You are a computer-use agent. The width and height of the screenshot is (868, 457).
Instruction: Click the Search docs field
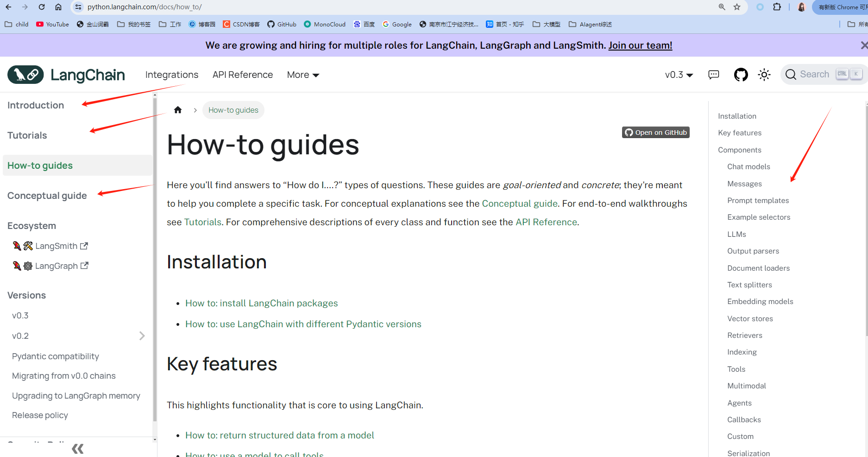point(824,74)
